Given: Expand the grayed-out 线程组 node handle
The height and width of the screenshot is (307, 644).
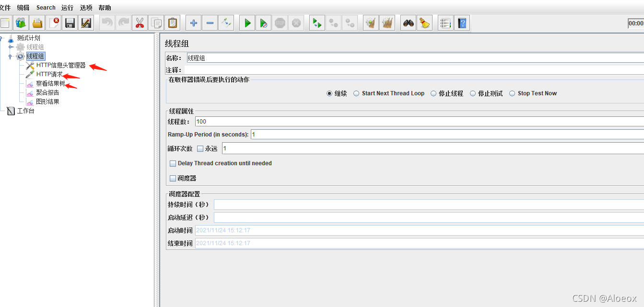Looking at the screenshot, I should coord(11,47).
